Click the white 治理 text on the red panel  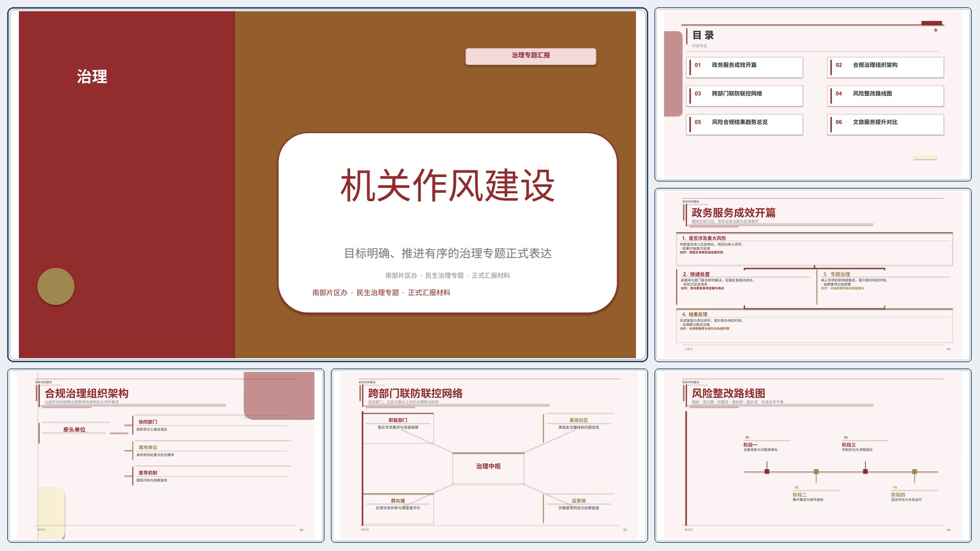[92, 77]
